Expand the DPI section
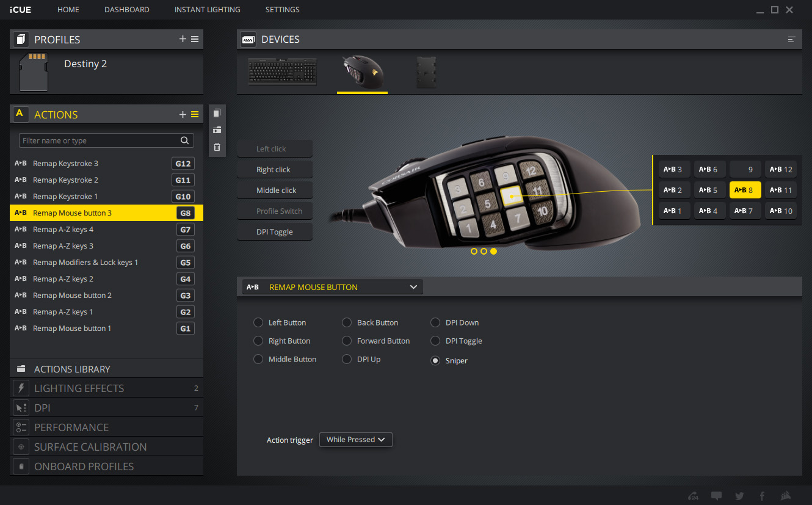 click(x=106, y=408)
